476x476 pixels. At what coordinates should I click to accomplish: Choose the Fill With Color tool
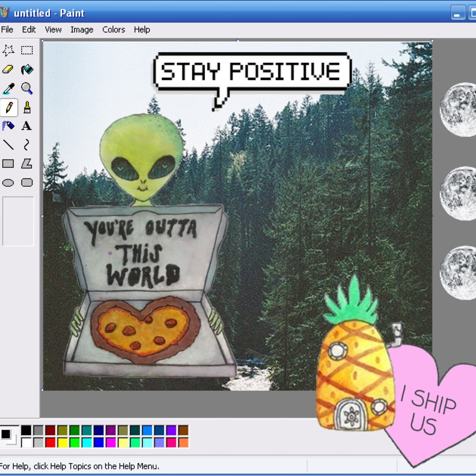[x=27, y=69]
